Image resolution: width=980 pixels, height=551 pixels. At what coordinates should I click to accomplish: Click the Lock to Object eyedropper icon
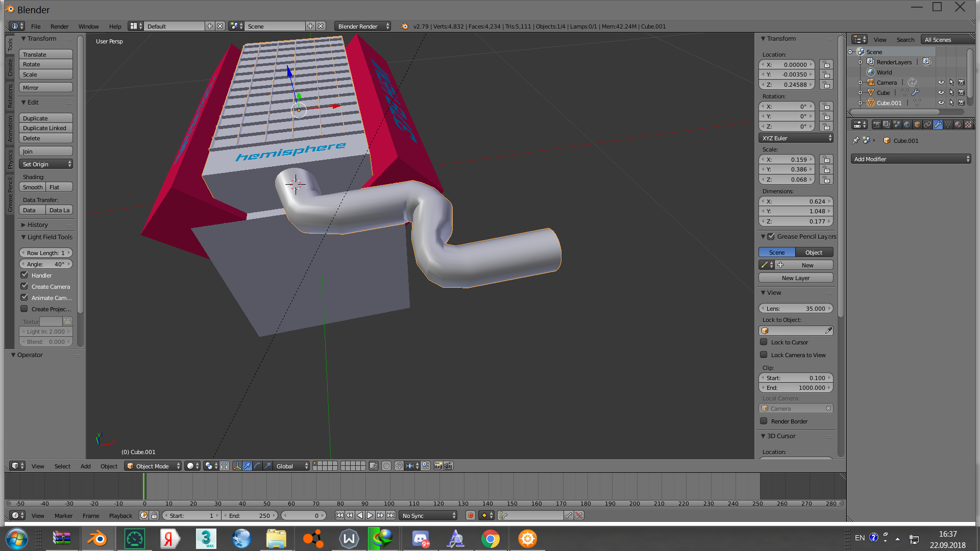click(x=828, y=331)
